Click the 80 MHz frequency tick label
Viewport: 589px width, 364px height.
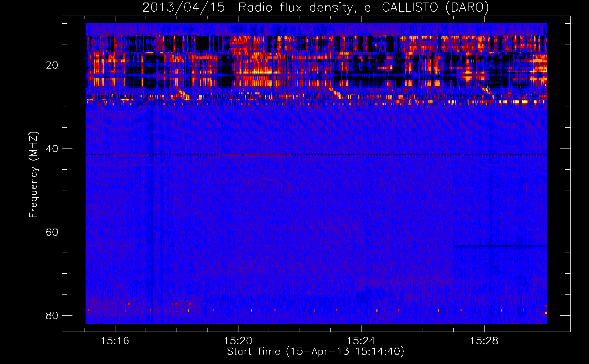point(52,316)
